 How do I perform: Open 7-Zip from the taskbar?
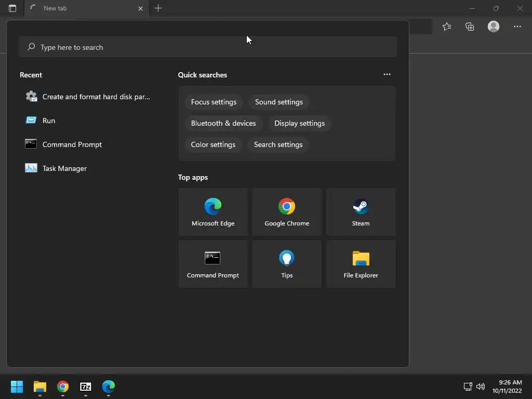(x=86, y=387)
